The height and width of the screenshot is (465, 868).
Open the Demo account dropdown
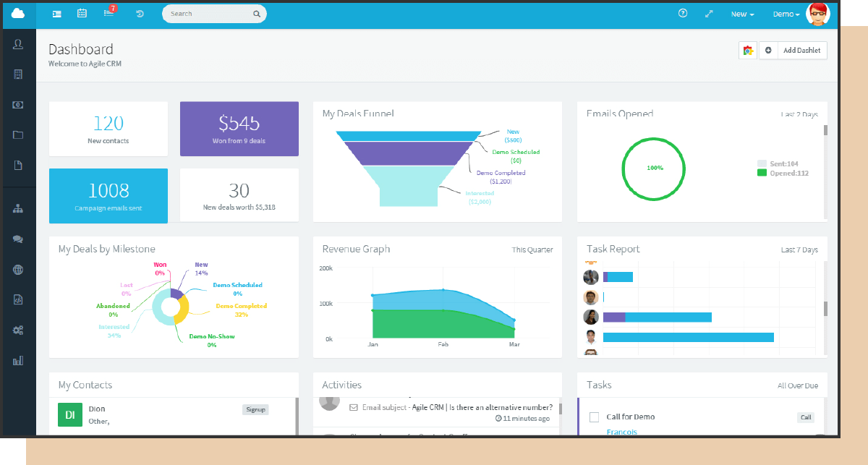click(x=786, y=13)
